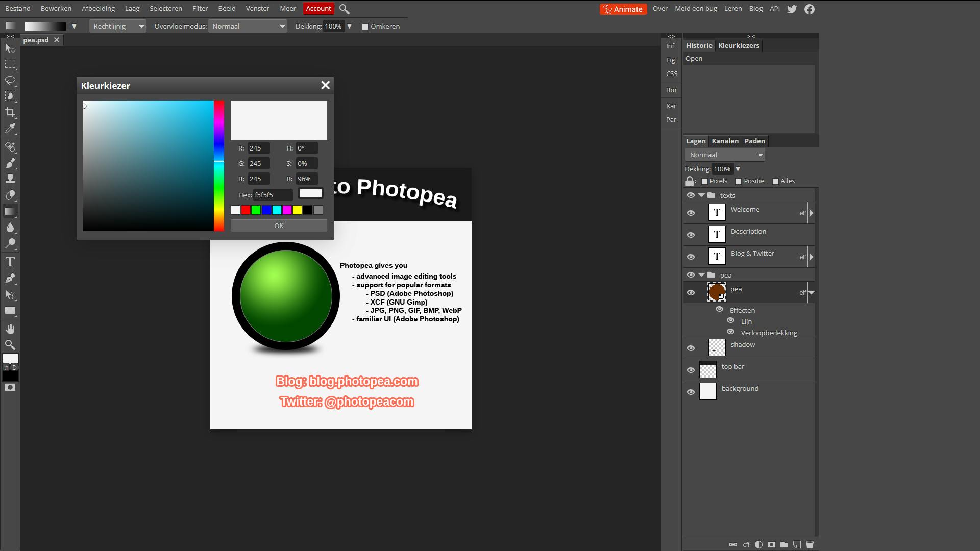This screenshot has width=980, height=551.
Task: Switch to the Kanalen tab
Action: pos(725,141)
